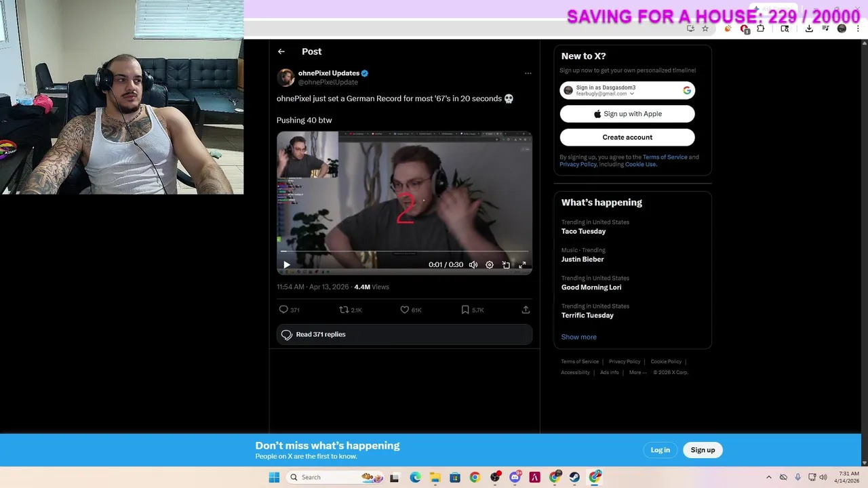Open the post's three-dot more menu

(x=528, y=73)
